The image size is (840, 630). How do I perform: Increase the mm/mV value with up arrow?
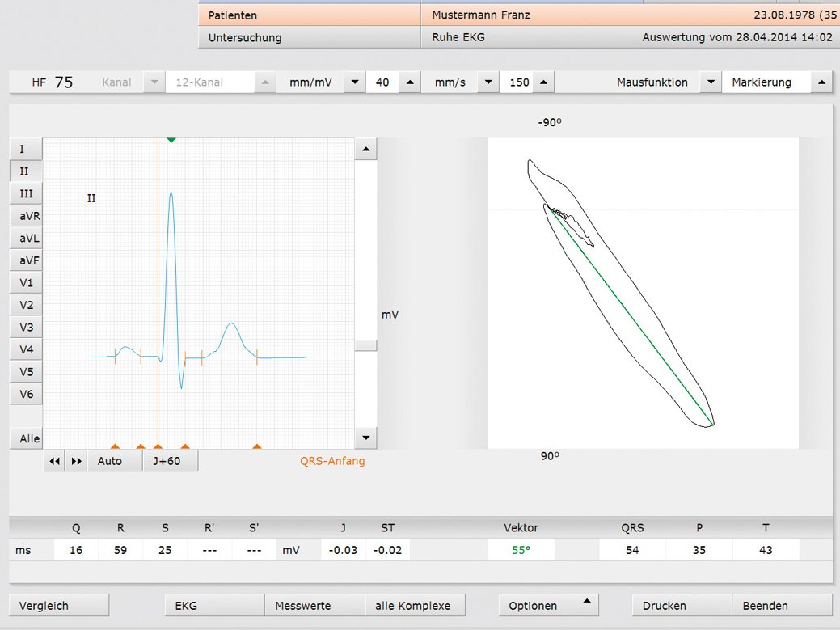pyautogui.click(x=410, y=82)
